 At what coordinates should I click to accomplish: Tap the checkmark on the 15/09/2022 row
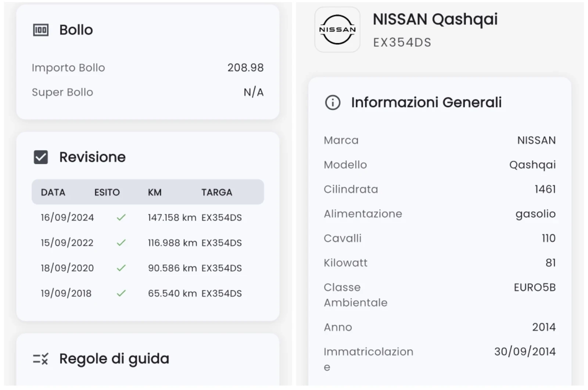pos(121,242)
